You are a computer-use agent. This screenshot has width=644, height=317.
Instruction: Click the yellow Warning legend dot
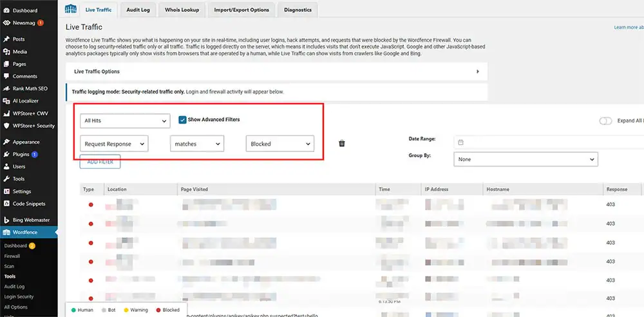[x=126, y=310]
